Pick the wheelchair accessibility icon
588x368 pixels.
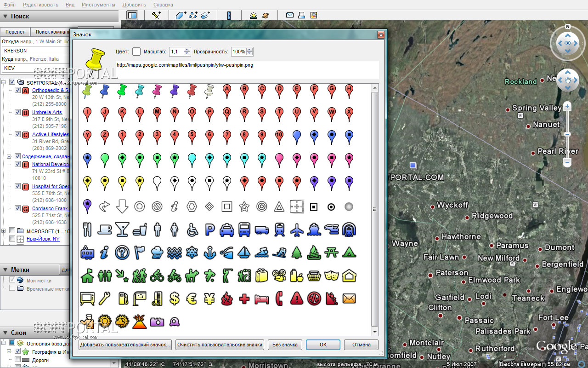pyautogui.click(x=192, y=229)
